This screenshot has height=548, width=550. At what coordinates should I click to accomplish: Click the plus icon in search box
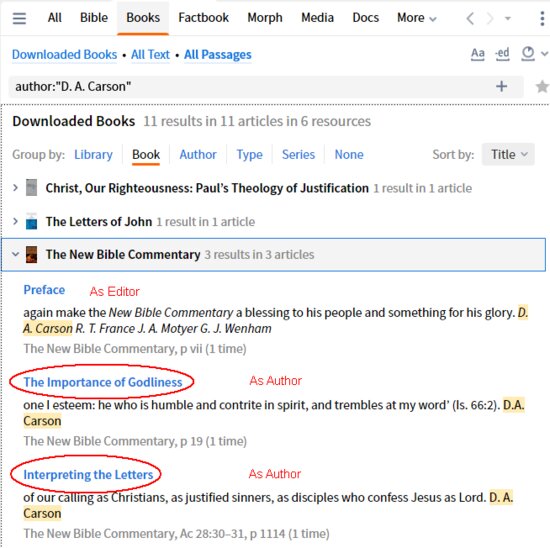point(502,86)
